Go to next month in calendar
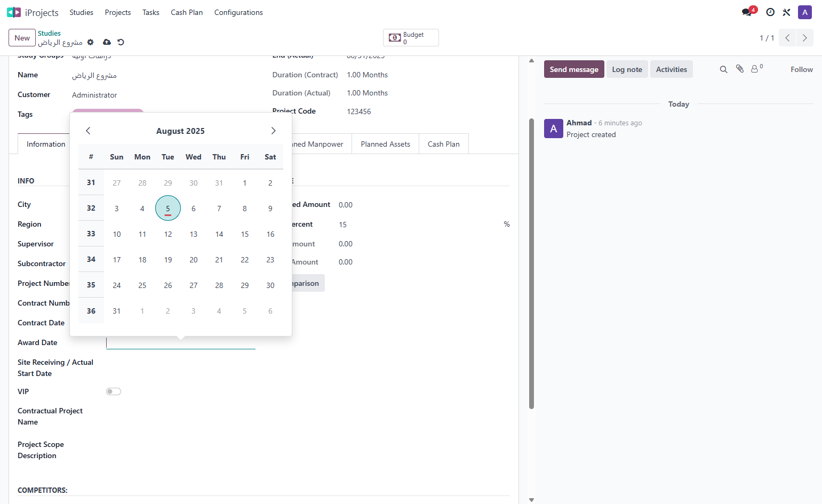Image resolution: width=822 pixels, height=504 pixels. (273, 131)
